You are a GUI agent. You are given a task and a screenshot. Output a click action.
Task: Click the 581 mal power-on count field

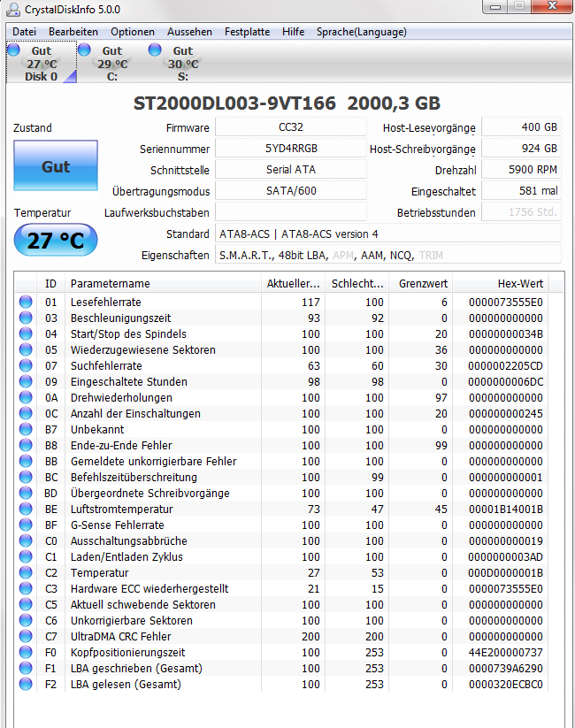click(x=521, y=191)
